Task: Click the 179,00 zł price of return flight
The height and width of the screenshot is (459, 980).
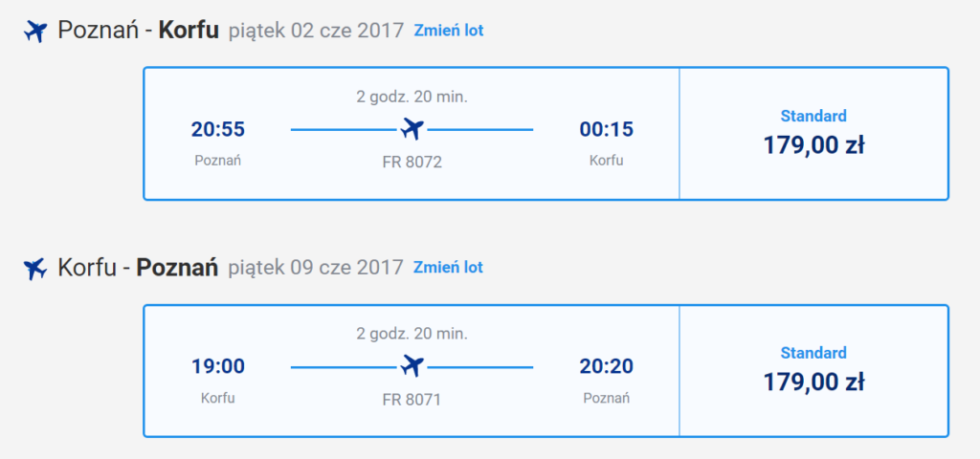Action: coord(813,382)
